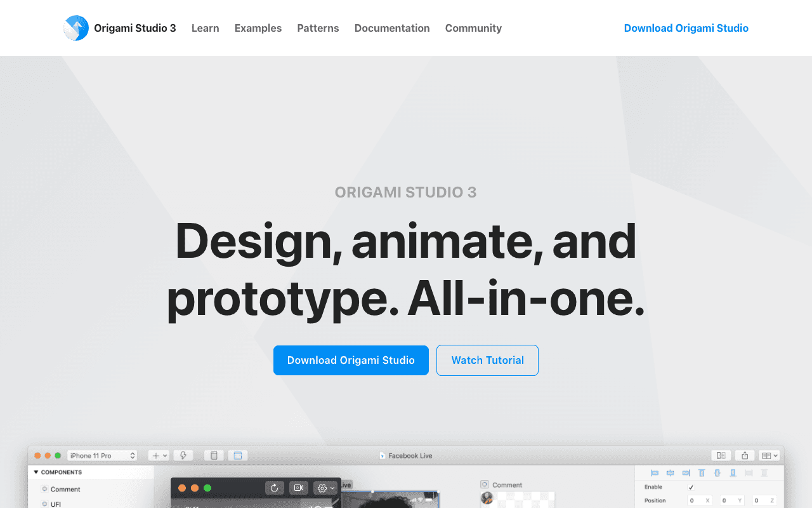Align top edges in the inspector
812x508 pixels.
(x=702, y=473)
